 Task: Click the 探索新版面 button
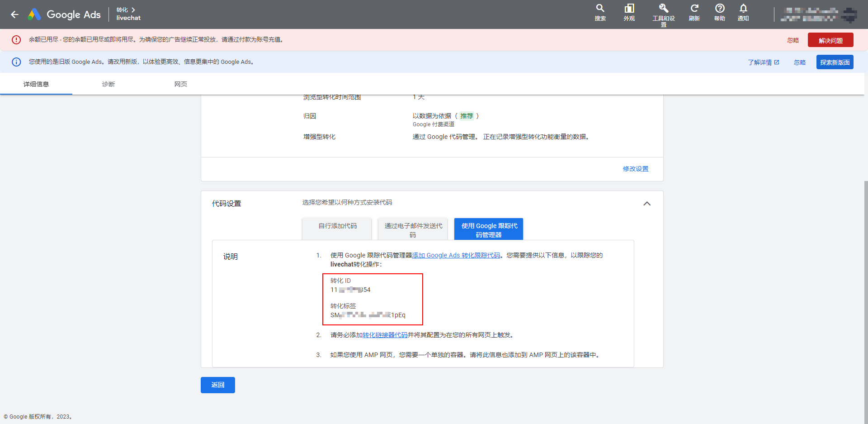(x=835, y=62)
